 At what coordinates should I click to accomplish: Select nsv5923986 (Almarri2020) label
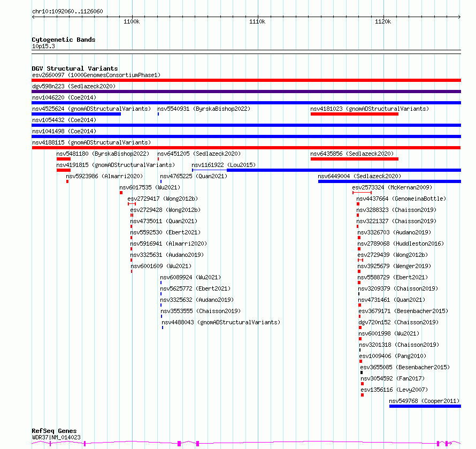click(x=104, y=176)
